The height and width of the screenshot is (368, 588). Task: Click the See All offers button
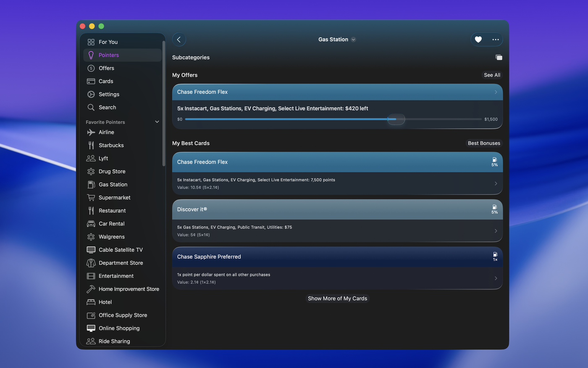pyautogui.click(x=492, y=75)
